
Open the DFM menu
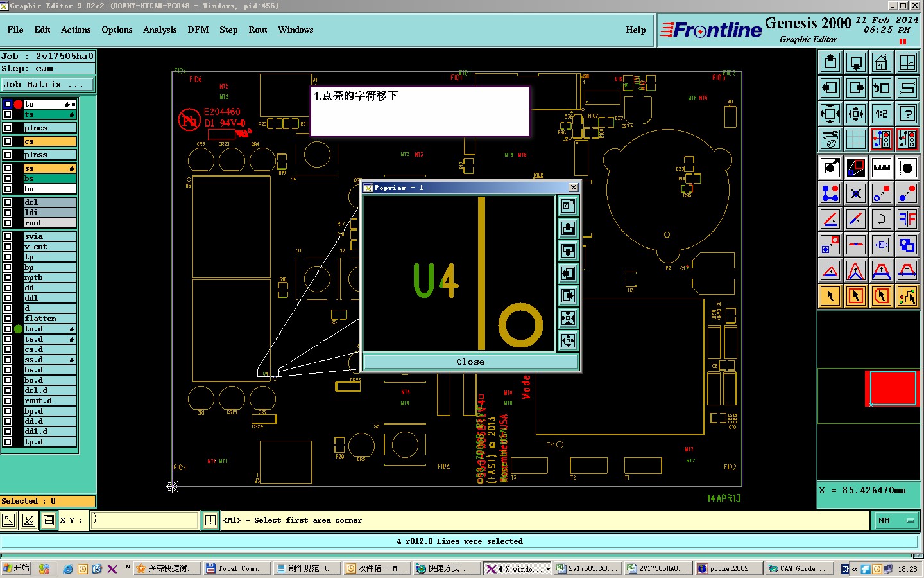pyautogui.click(x=198, y=30)
